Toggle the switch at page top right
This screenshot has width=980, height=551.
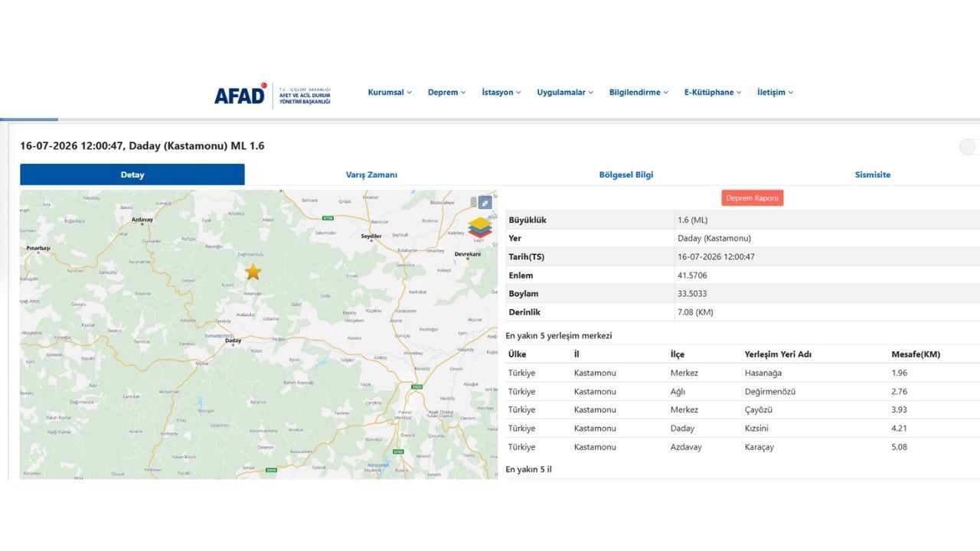[969, 147]
